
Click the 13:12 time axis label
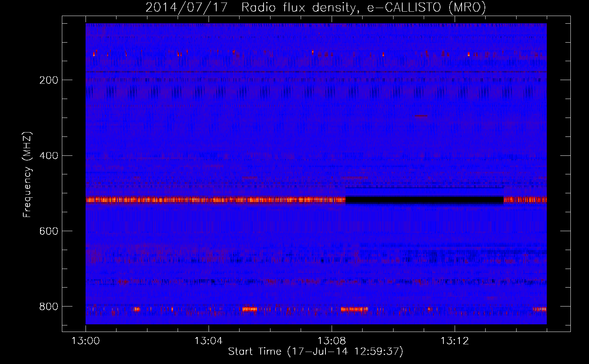point(455,341)
